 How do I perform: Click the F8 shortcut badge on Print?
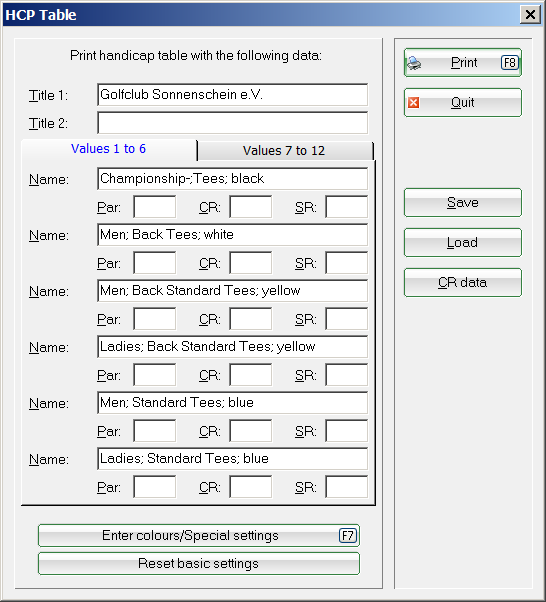point(510,63)
